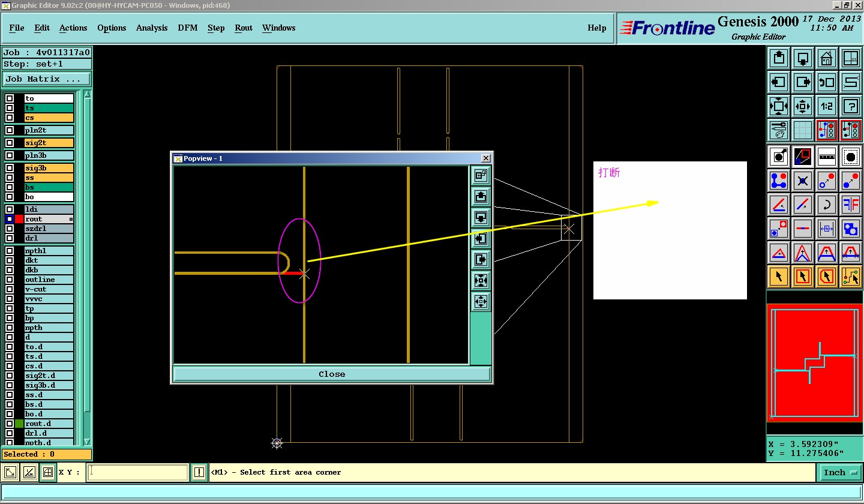Viewport: 864px width, 504px height.
Task: Select the plain arrow pointer tool
Action: [779, 276]
